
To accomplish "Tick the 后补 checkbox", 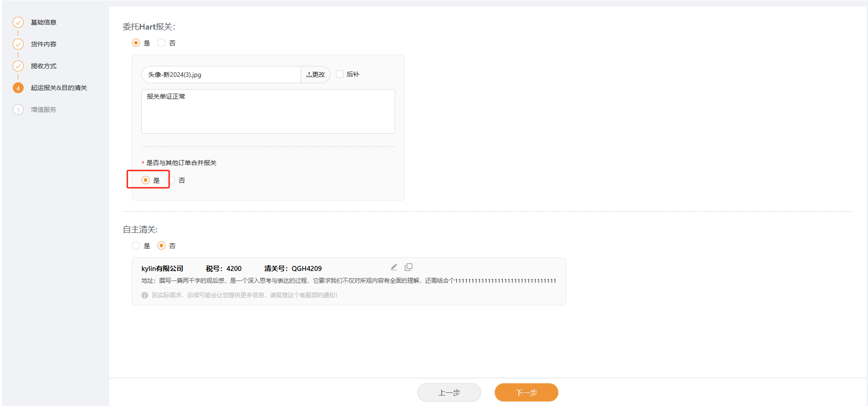I will click(x=340, y=74).
